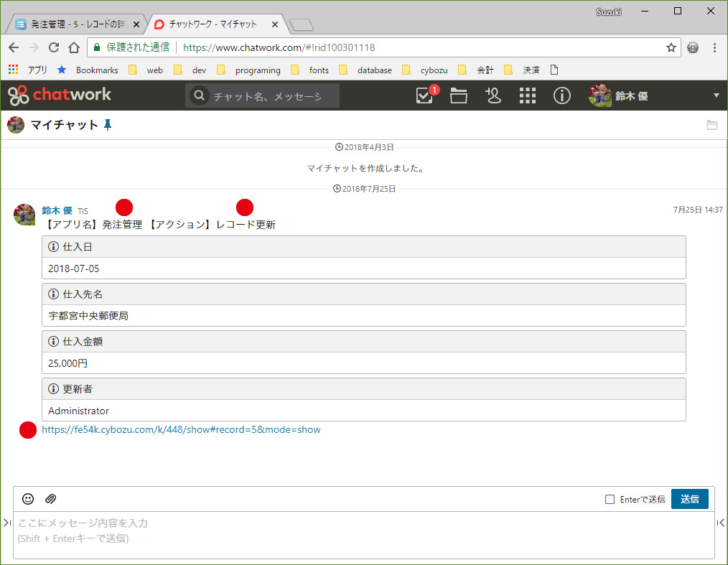Click the blank page bookmark icon
This screenshot has width=728, height=565.
point(554,70)
